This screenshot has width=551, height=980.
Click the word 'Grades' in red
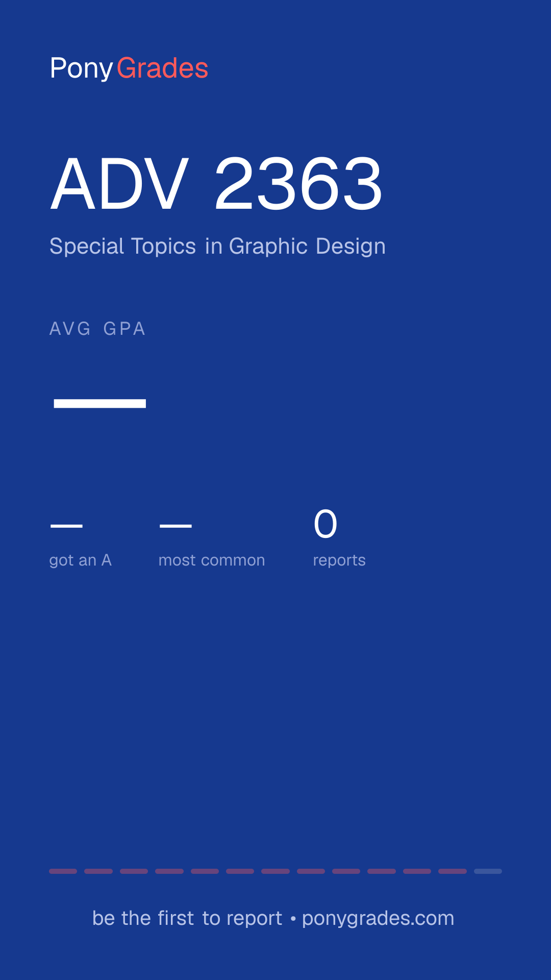(x=162, y=68)
